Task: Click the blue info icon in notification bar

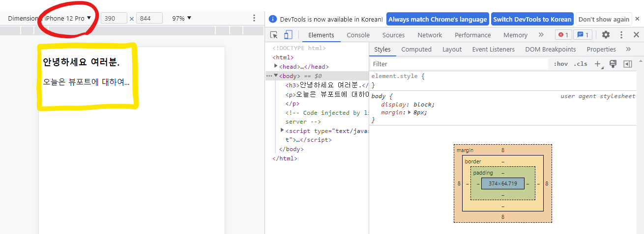Action: (x=273, y=19)
